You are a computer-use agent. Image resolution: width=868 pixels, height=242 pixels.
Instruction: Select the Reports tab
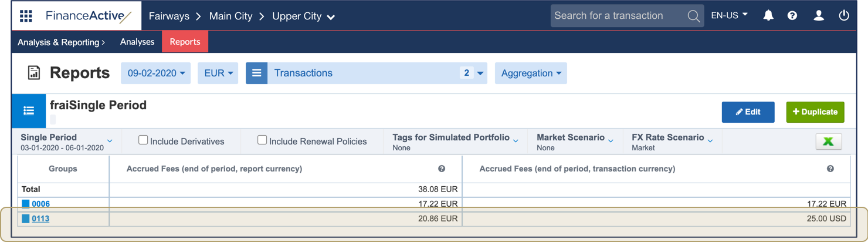pyautogui.click(x=185, y=42)
